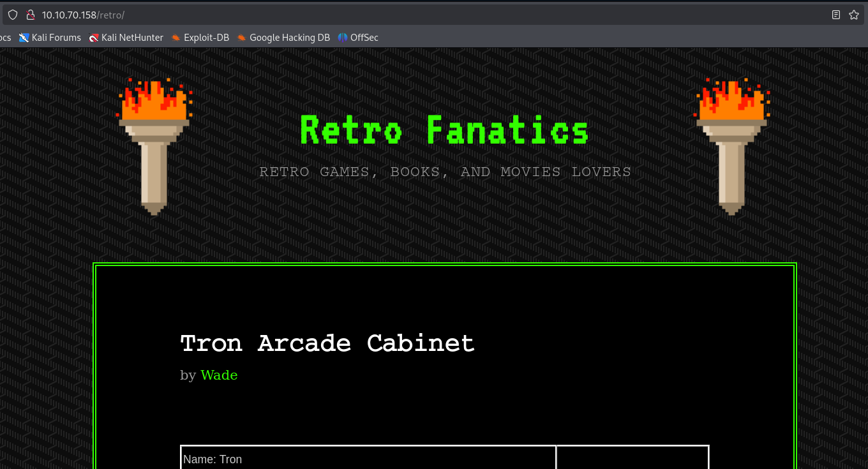Open the Tron Arcade Cabinet post
The image size is (868, 469).
pos(327,344)
